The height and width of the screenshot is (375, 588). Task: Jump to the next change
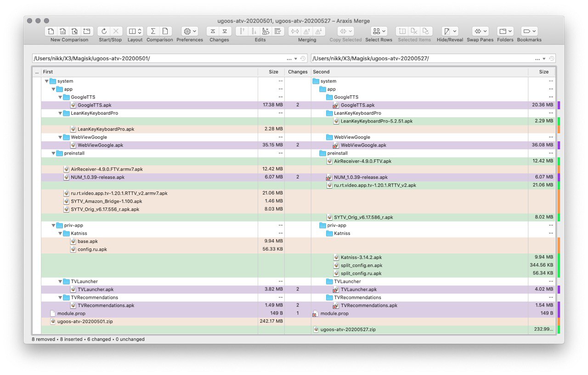pos(225,31)
